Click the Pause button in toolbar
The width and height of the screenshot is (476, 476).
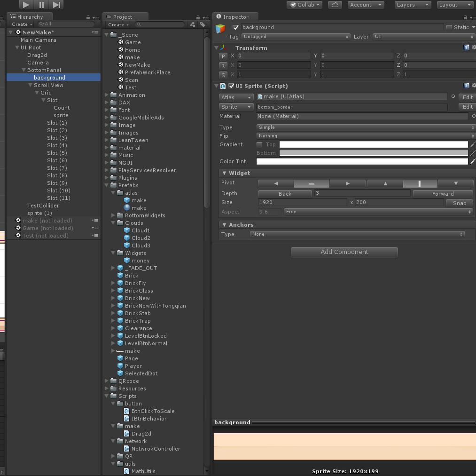41,4
